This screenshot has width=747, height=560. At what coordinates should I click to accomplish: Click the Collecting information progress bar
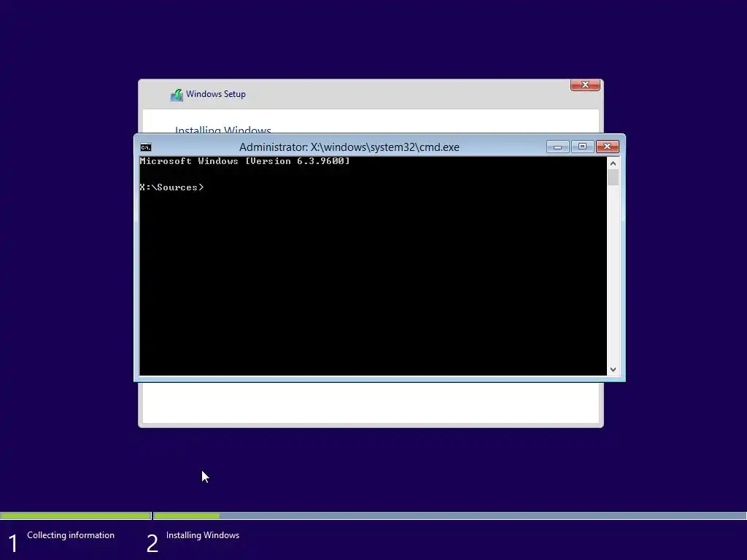coord(76,516)
